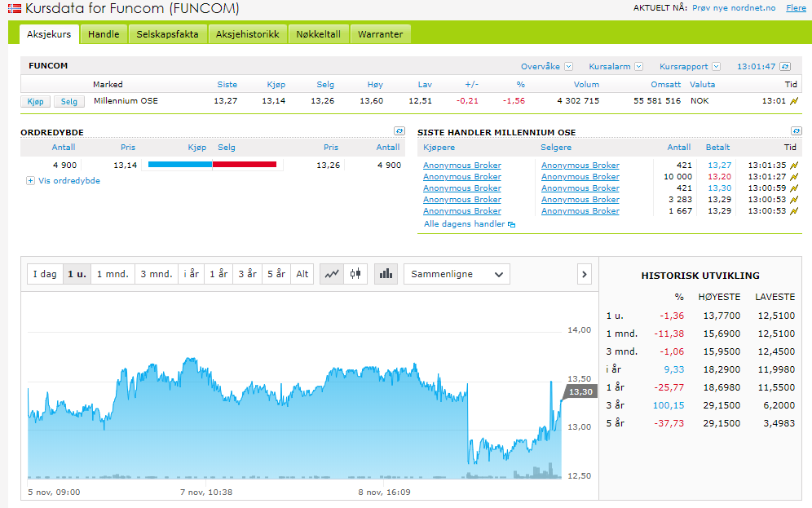This screenshot has width=812, height=508.
Task: Click paid price 13,20 in trades
Action: point(720,177)
